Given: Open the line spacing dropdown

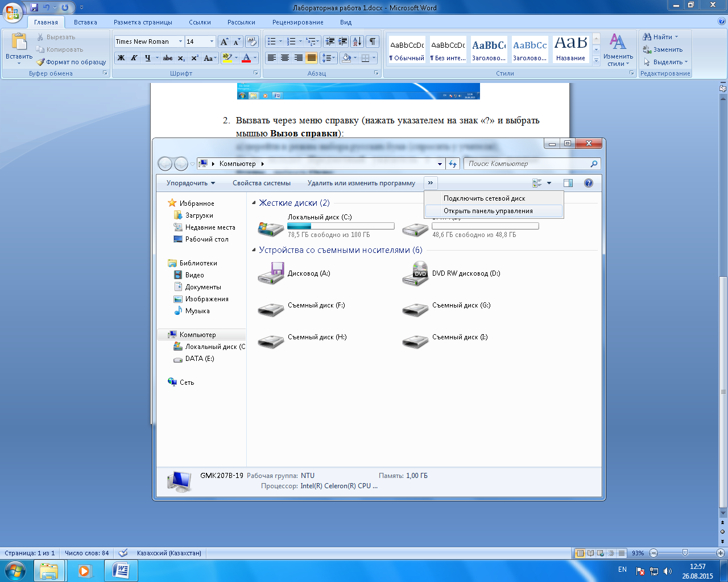Looking at the screenshot, I should (328, 58).
